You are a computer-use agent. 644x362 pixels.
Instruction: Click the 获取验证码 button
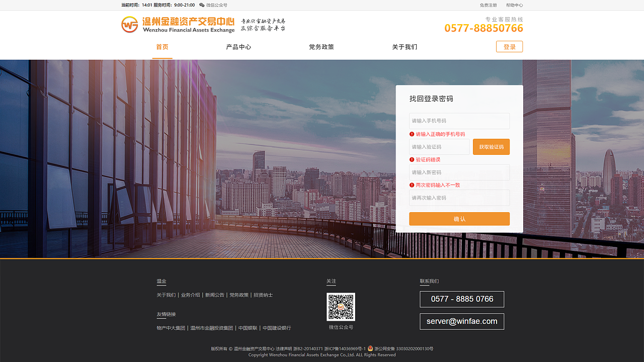pyautogui.click(x=491, y=146)
